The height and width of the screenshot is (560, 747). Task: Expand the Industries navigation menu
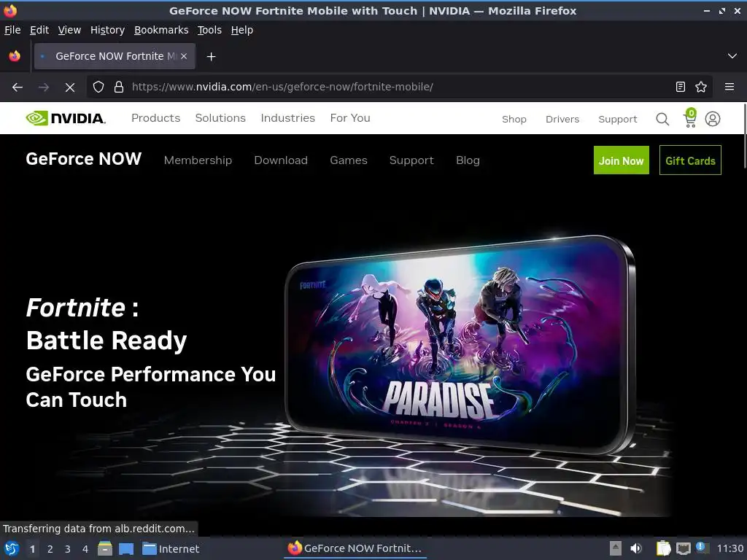(x=287, y=118)
